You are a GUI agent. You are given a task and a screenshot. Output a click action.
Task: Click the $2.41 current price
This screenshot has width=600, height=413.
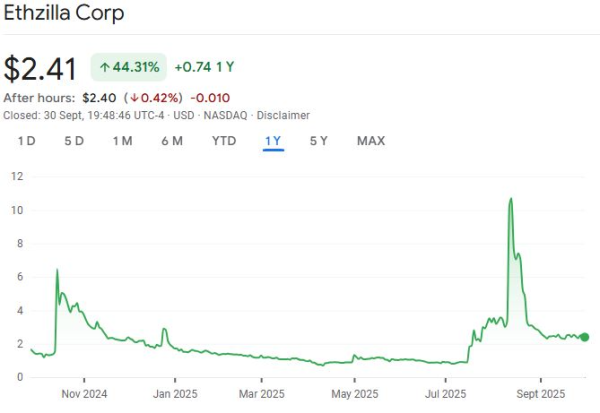click(41, 68)
